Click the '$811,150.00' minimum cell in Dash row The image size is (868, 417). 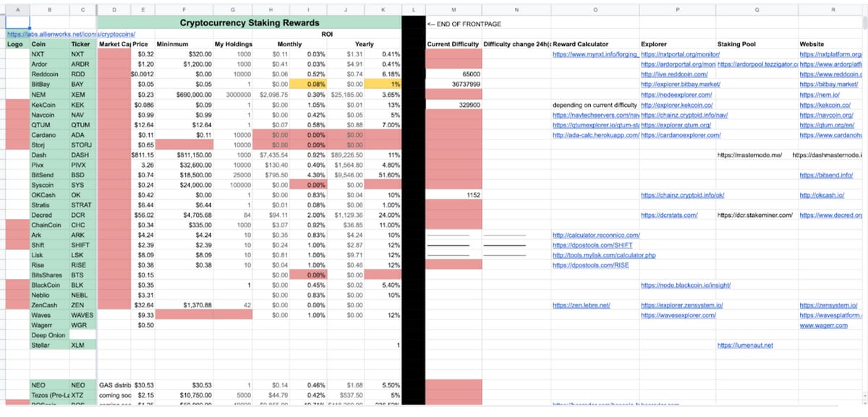click(x=184, y=155)
